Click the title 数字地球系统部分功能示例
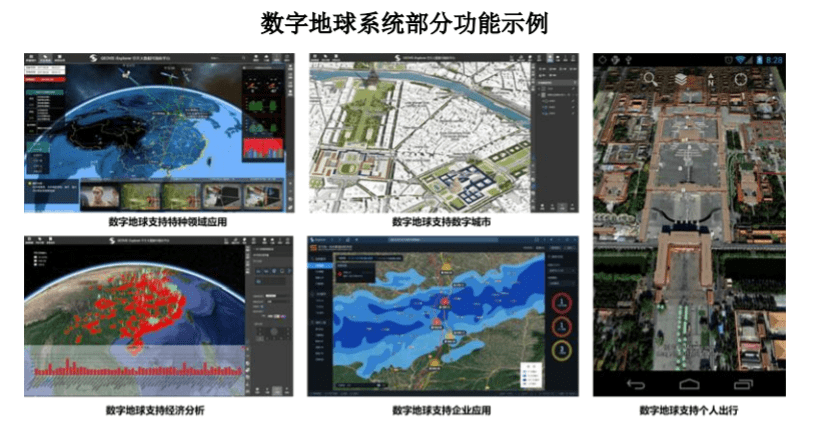816x436 pixels. click(x=404, y=23)
